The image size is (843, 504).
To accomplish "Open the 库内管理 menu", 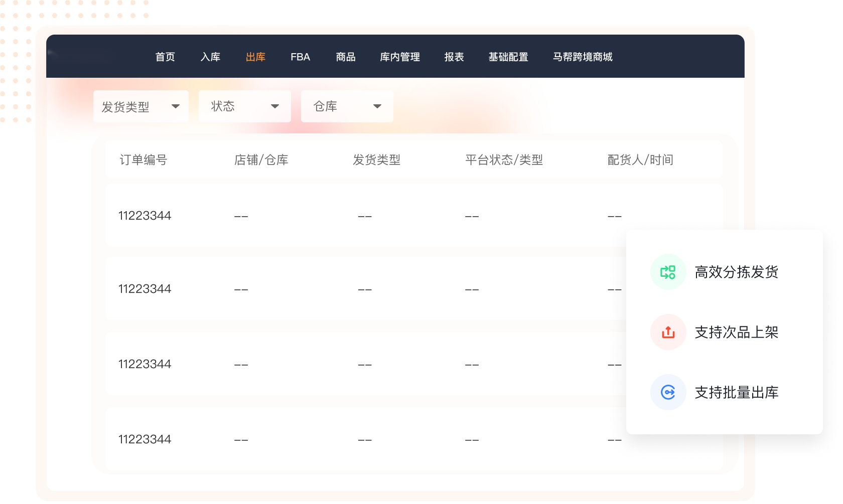I will tap(399, 57).
